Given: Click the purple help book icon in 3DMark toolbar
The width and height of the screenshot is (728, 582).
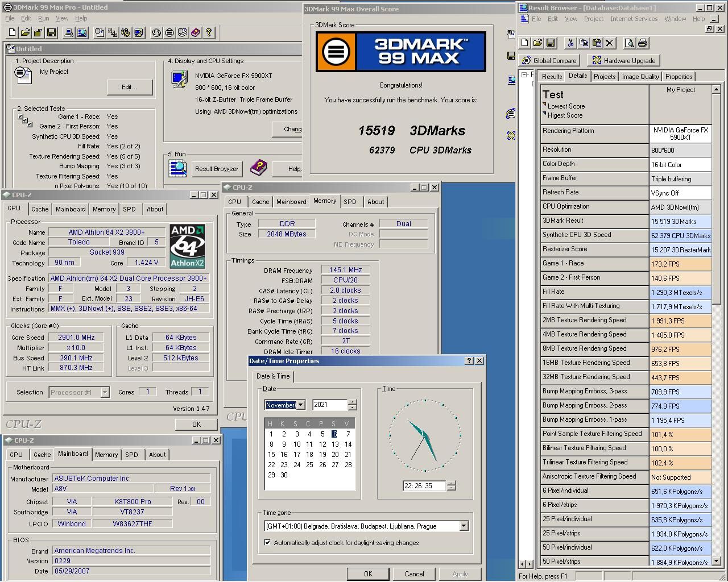Looking at the screenshot, I should click(196, 32).
